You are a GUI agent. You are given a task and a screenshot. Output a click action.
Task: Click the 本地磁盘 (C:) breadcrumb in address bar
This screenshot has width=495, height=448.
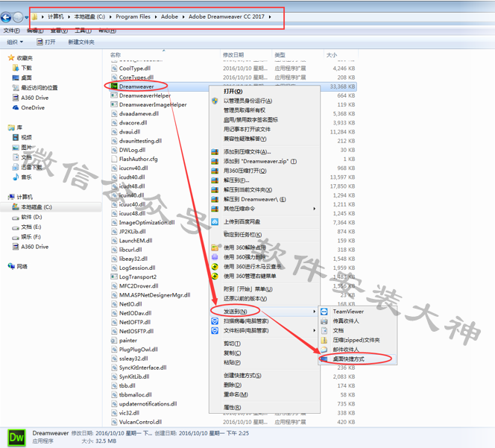click(x=89, y=16)
